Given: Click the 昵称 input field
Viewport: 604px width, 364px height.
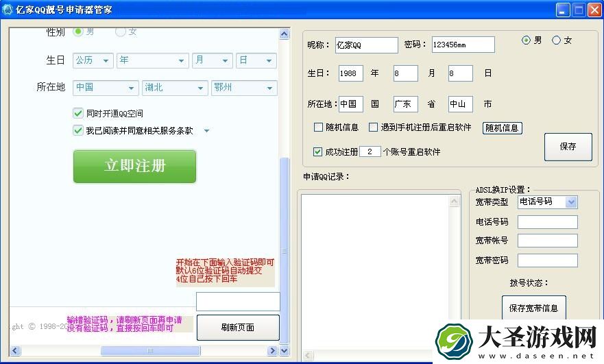Looking at the screenshot, I should coord(366,45).
